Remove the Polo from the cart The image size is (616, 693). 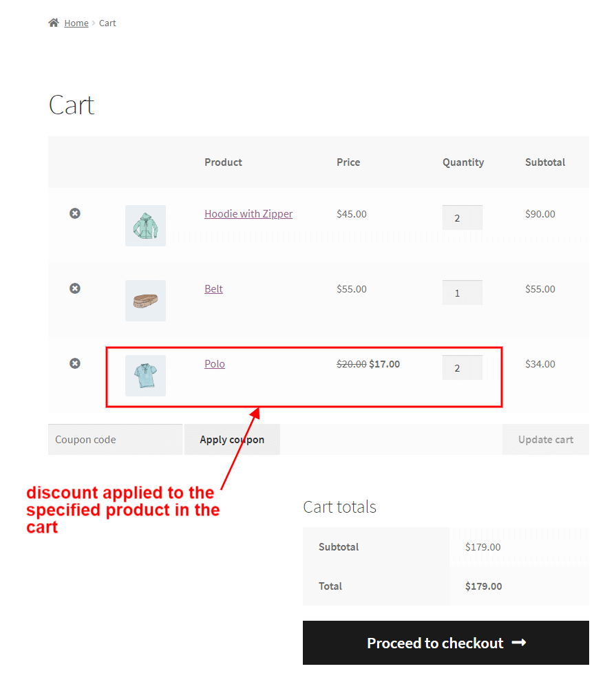point(74,363)
